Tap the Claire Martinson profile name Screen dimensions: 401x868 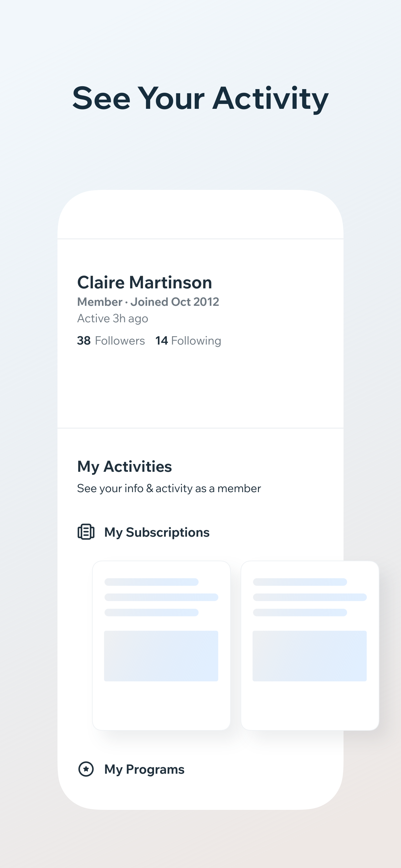(x=145, y=282)
